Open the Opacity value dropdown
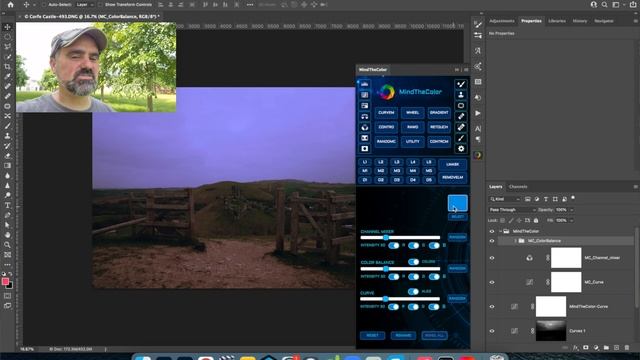This screenshot has height=360, width=640. (571, 210)
